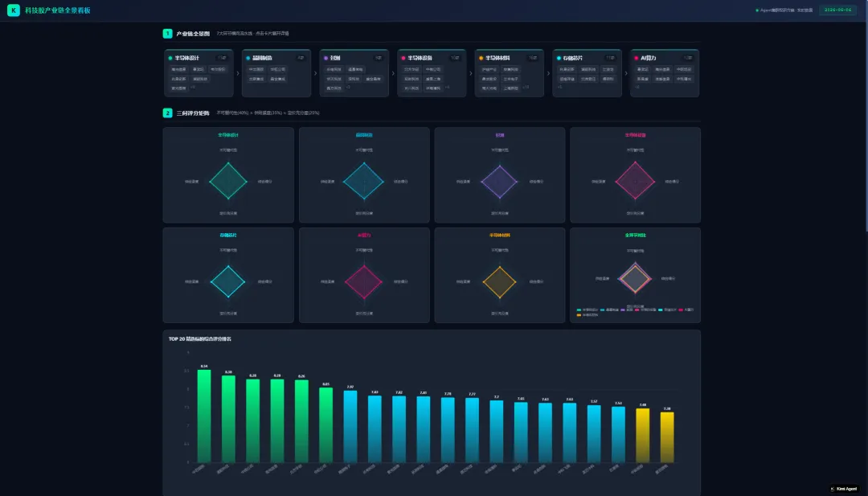The image size is (868, 496).
Task: Toggle AI算力 legend series in comparison radar
Action: (x=686, y=310)
